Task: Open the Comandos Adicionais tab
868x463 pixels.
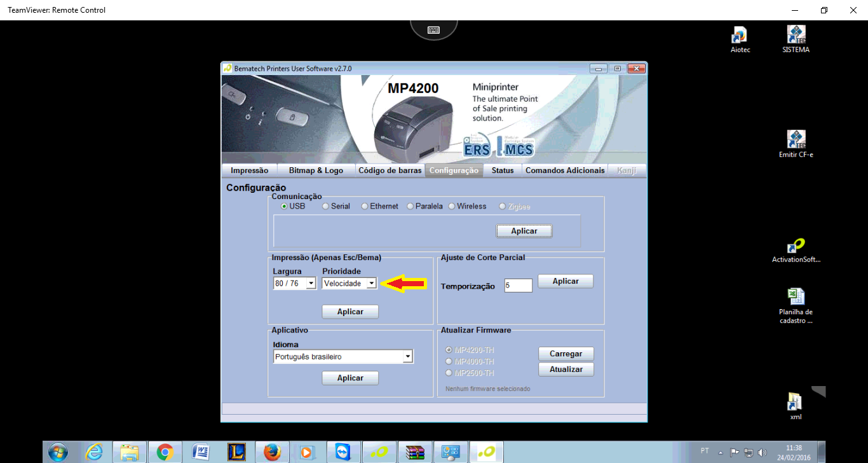Action: 565,170
